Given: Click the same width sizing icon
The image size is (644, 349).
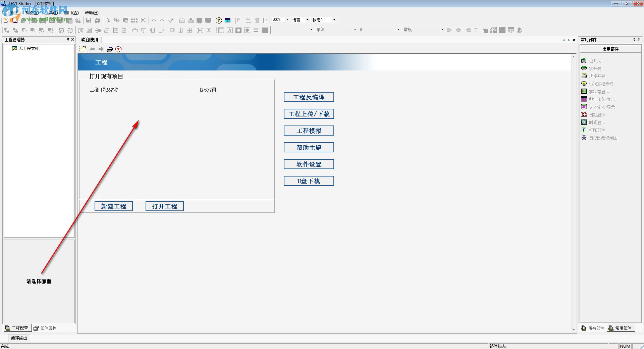Looking at the screenshot, I should (172, 30).
